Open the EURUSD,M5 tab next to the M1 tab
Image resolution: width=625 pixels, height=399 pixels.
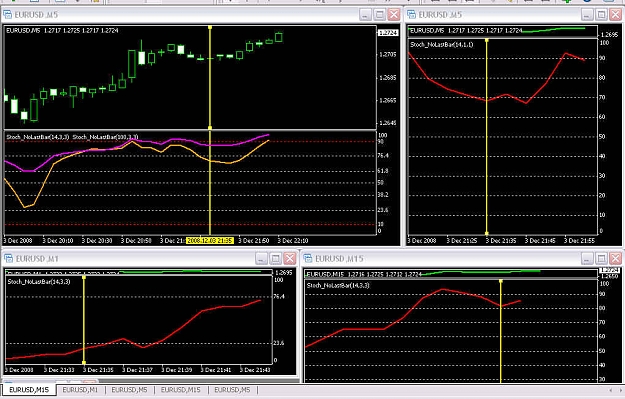click(130, 390)
